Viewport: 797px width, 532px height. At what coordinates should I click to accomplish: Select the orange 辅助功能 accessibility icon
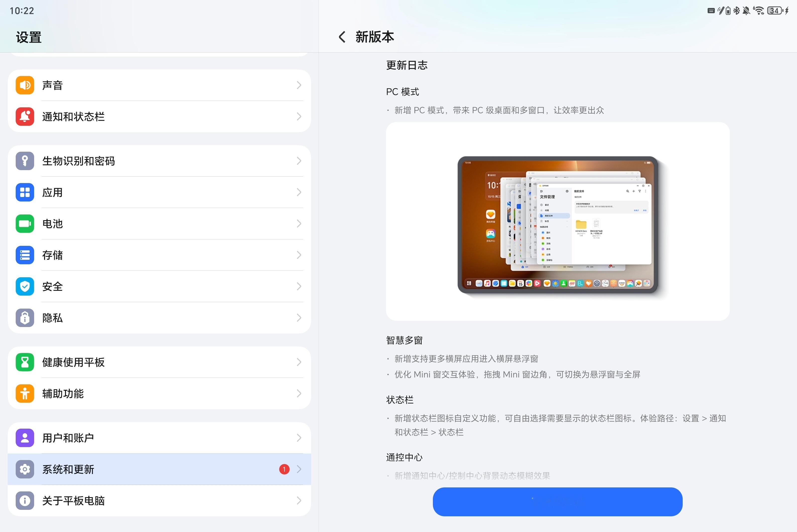click(x=24, y=394)
